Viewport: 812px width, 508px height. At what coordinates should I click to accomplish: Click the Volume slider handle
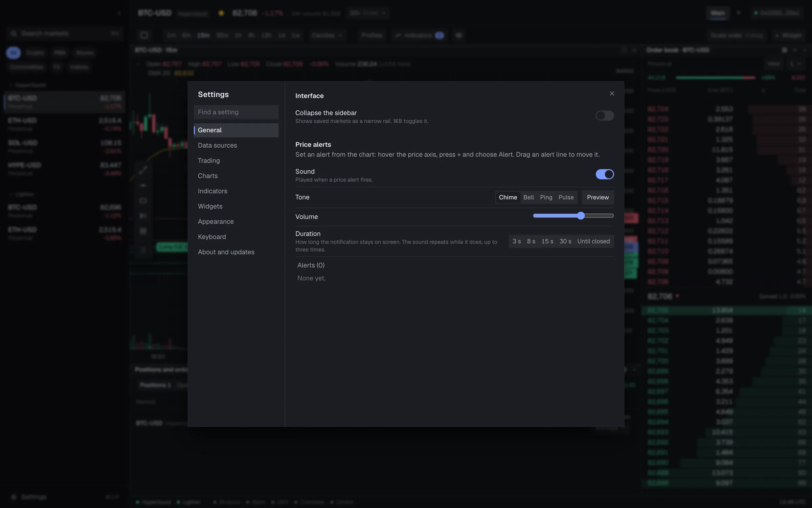tap(581, 216)
